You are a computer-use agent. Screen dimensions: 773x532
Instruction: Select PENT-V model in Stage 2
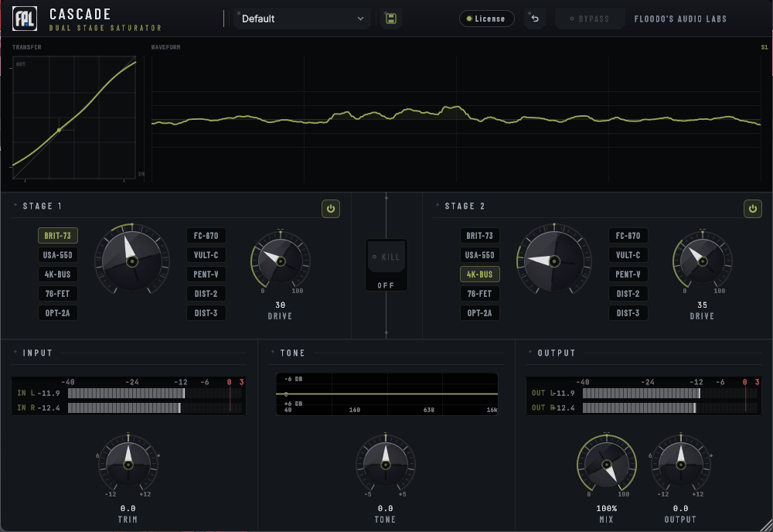(628, 275)
